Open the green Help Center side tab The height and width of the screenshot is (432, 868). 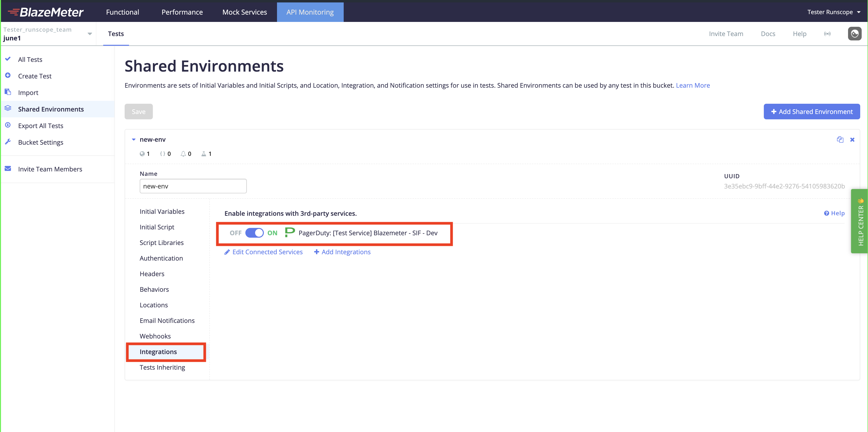pos(859,221)
